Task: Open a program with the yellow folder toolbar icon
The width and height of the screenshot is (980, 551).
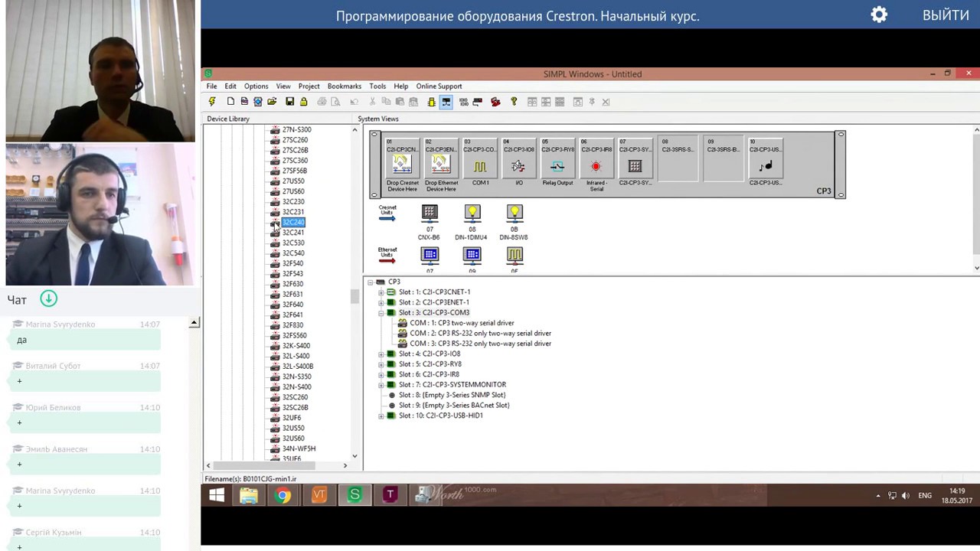Action: pos(272,102)
